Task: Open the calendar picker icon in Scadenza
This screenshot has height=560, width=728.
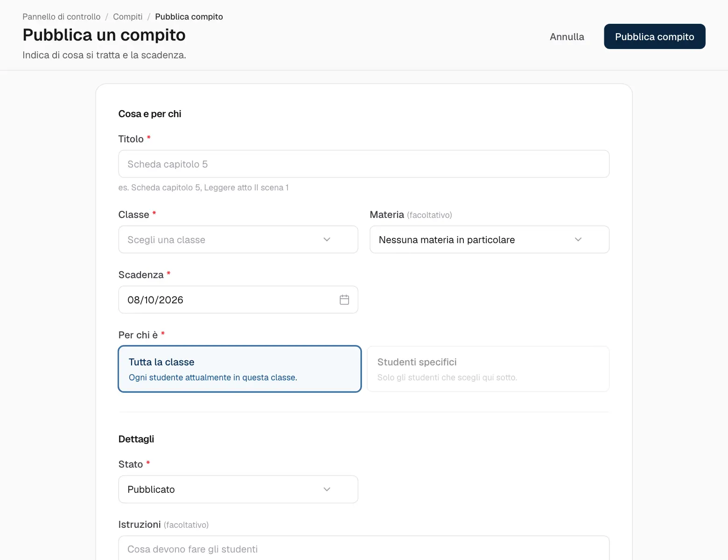Action: pyautogui.click(x=344, y=300)
